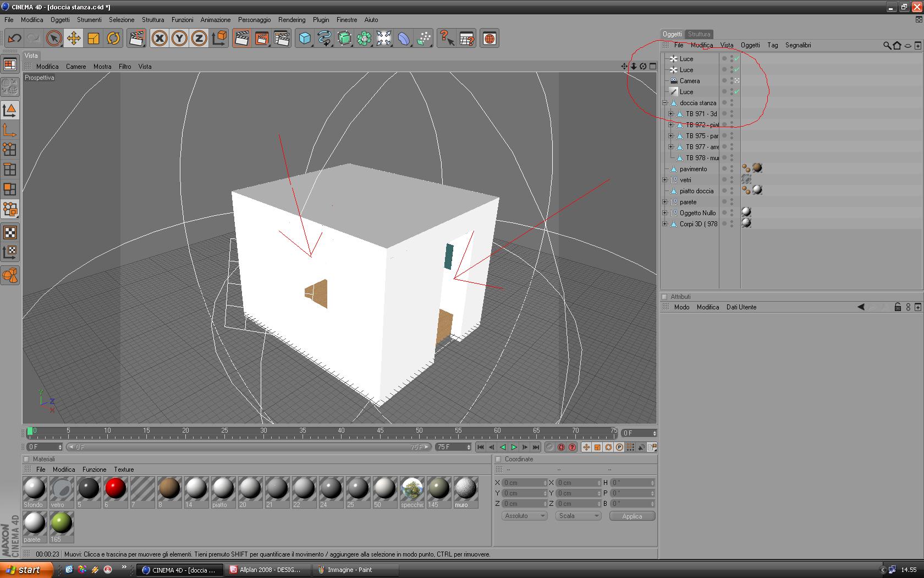Open the Plugin menu
The image size is (924, 578).
click(x=321, y=20)
